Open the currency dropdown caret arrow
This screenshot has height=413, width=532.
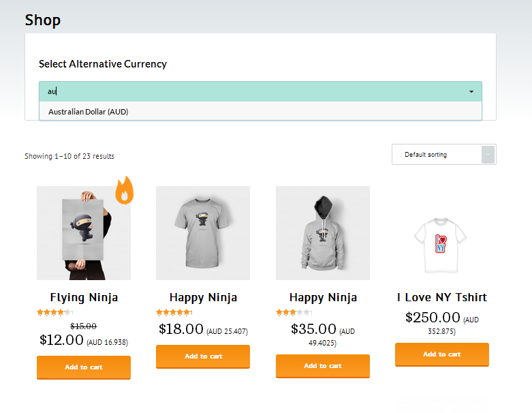tap(471, 91)
